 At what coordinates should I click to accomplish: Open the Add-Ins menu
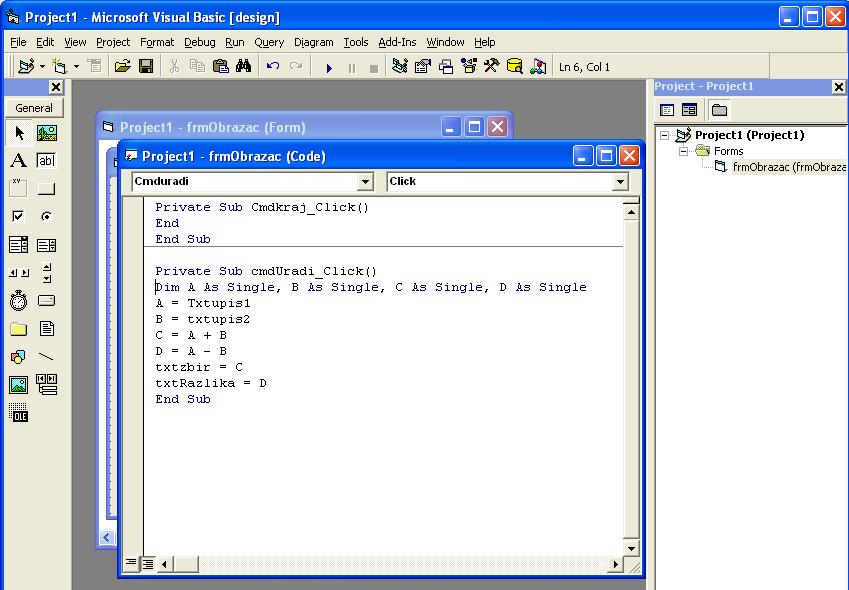(x=397, y=42)
